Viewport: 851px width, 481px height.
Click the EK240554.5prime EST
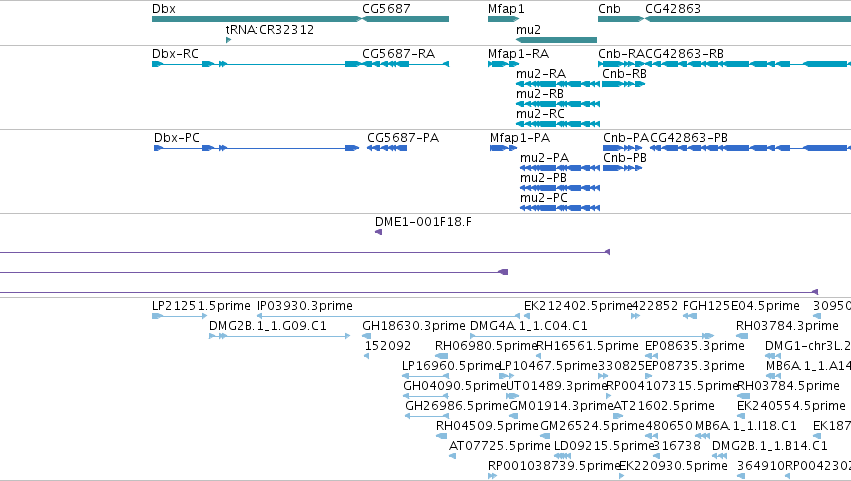pos(741,417)
